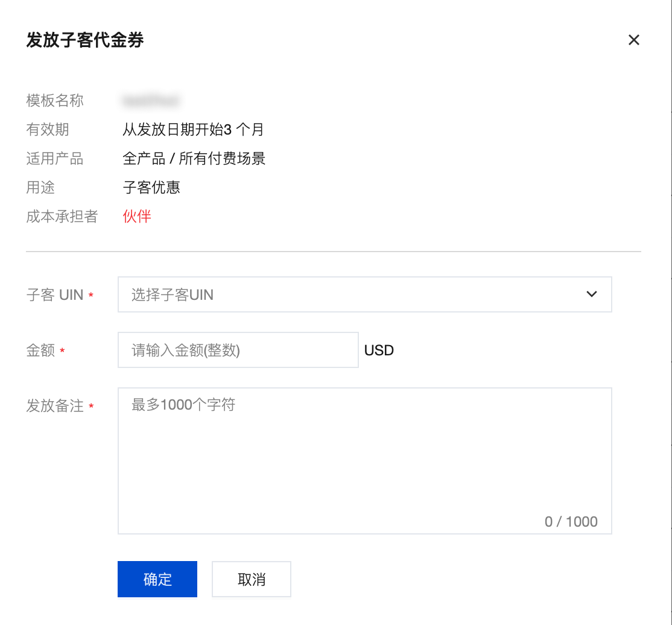Viewport: 672px width, 625px height.
Task: Click the red 伙伴 cost bearer text
Action: pyautogui.click(x=137, y=216)
